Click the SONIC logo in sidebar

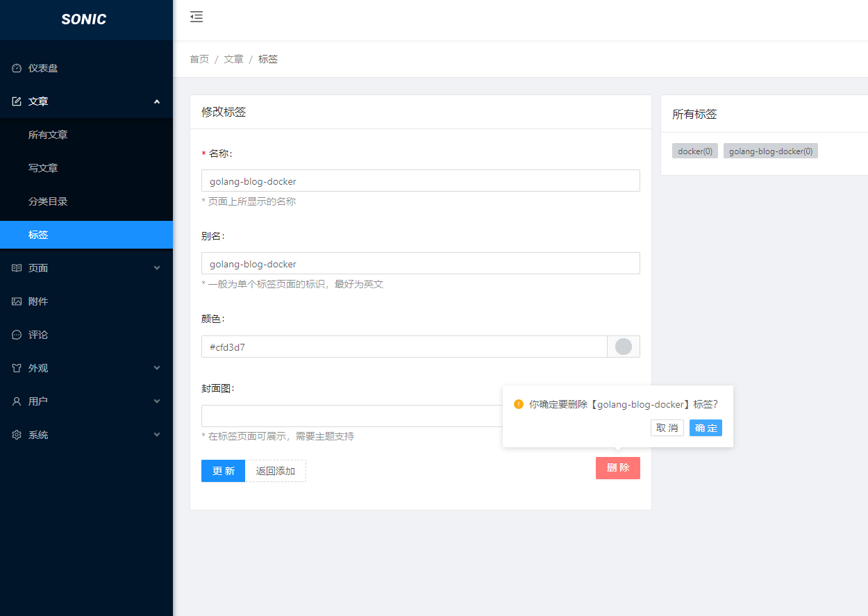click(x=84, y=19)
